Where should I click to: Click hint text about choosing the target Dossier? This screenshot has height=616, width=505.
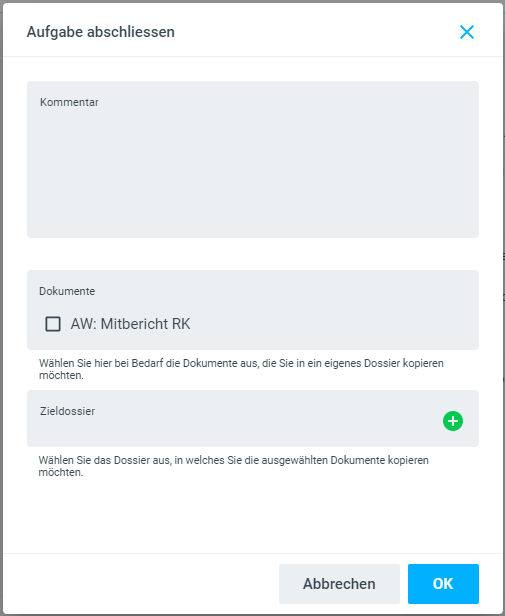[x=233, y=466]
